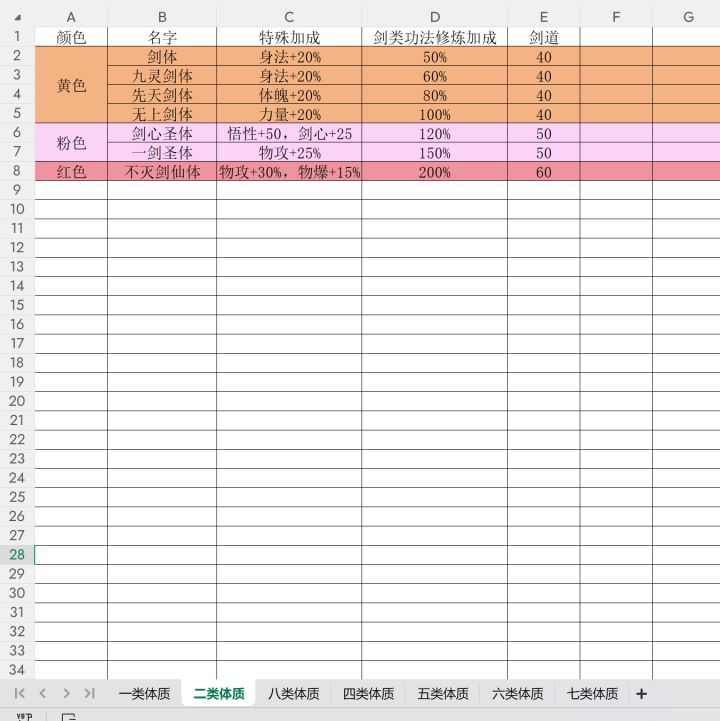Click the 悟性+50，剑心+25 cell

click(x=289, y=133)
